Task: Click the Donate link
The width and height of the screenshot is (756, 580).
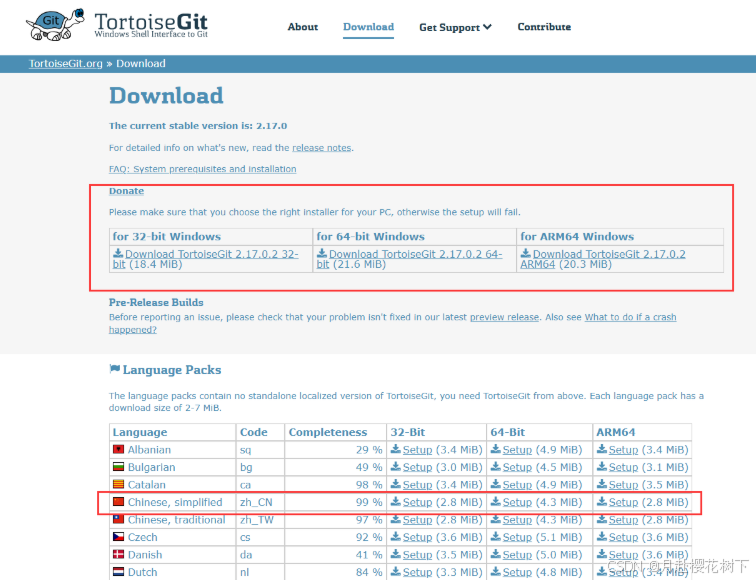Action: pos(126,191)
